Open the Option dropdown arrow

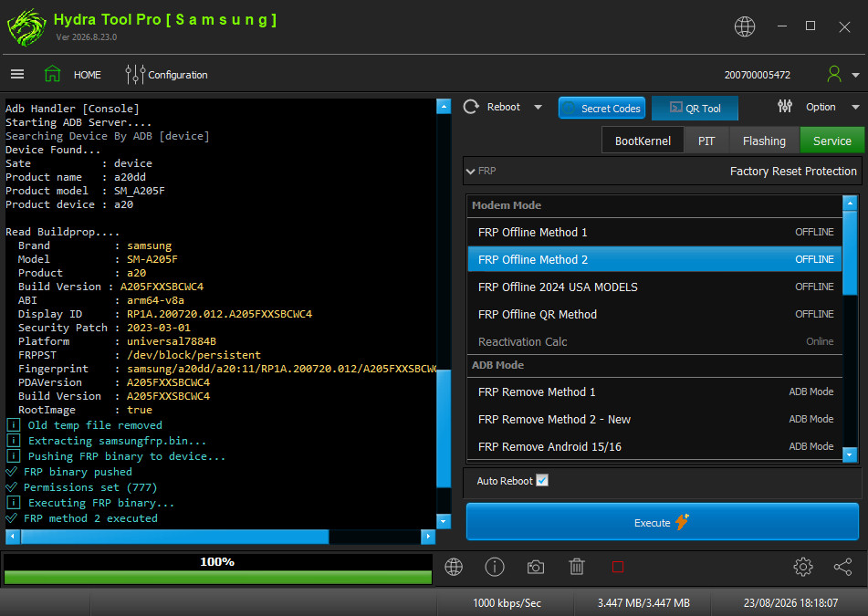855,108
